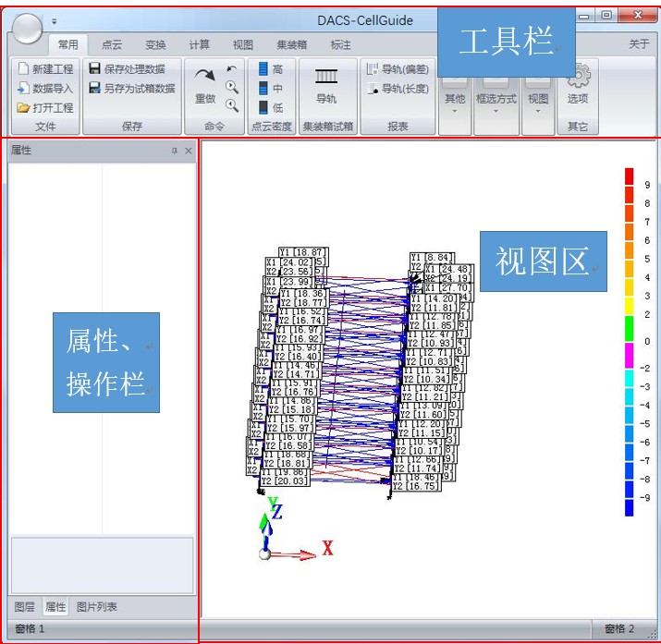Open a project with 打开工程

[x=46, y=107]
